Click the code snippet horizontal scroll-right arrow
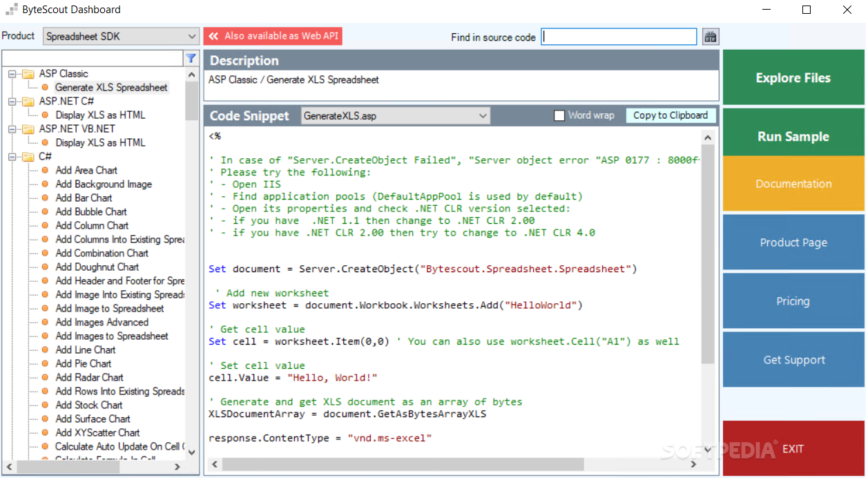The image size is (868, 478). [x=693, y=464]
